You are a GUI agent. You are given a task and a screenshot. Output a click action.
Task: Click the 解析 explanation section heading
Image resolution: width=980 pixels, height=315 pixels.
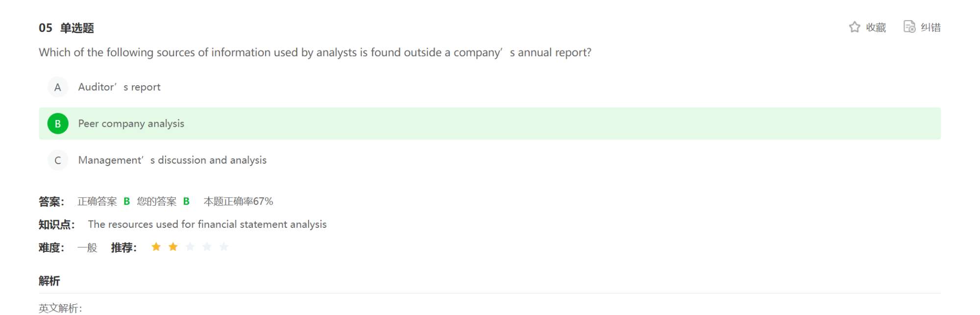(x=49, y=281)
